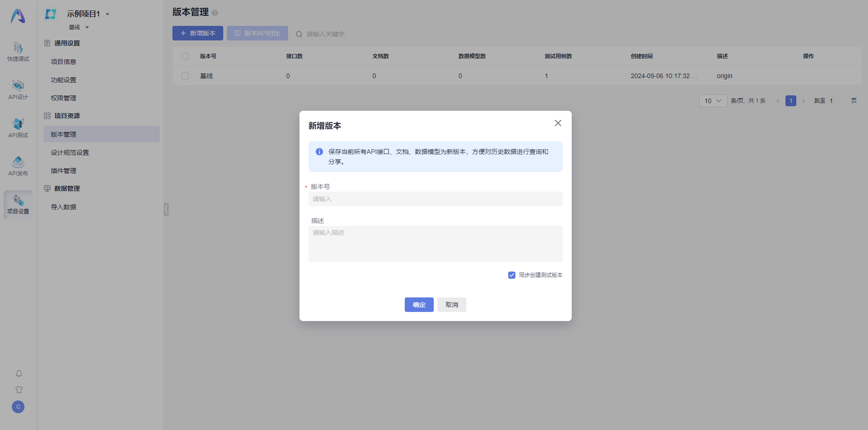Click the 基线 version name cell
Image resolution: width=868 pixels, height=430 pixels.
pyautogui.click(x=206, y=76)
